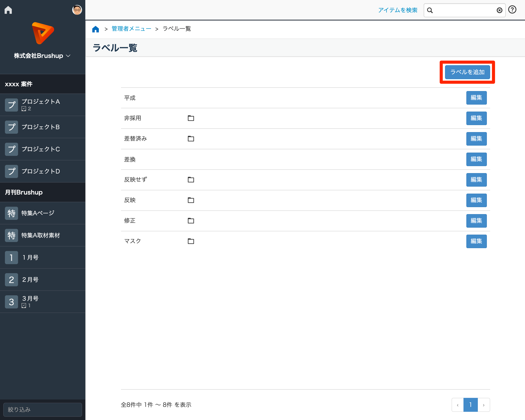Click the sidebar home icon
Viewport: 525px width, 420px height.
click(x=8, y=10)
